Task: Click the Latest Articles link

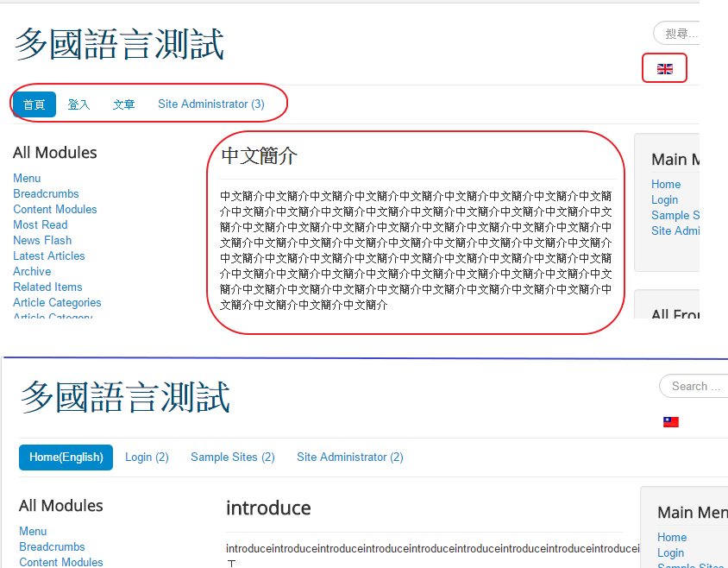Action: [x=49, y=256]
